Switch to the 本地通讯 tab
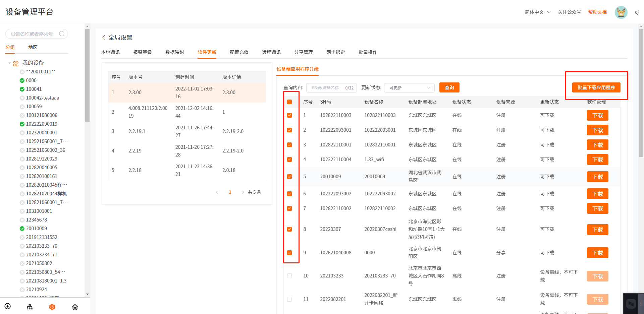 point(110,52)
